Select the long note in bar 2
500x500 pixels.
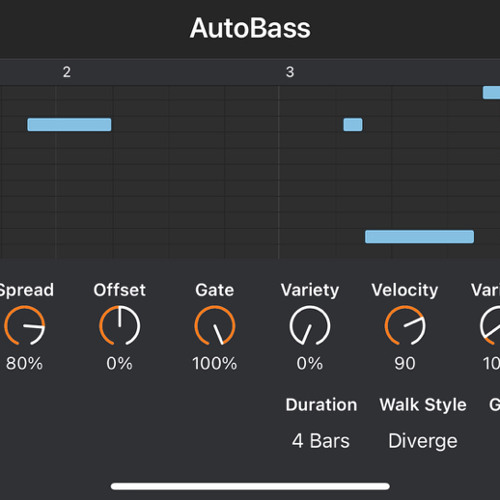pyautogui.click(x=69, y=125)
